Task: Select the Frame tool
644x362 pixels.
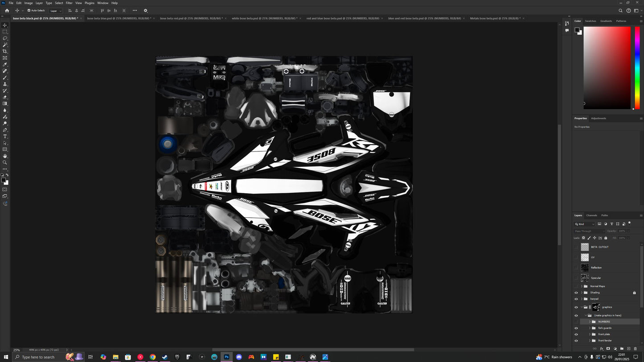Action: click(x=5, y=58)
